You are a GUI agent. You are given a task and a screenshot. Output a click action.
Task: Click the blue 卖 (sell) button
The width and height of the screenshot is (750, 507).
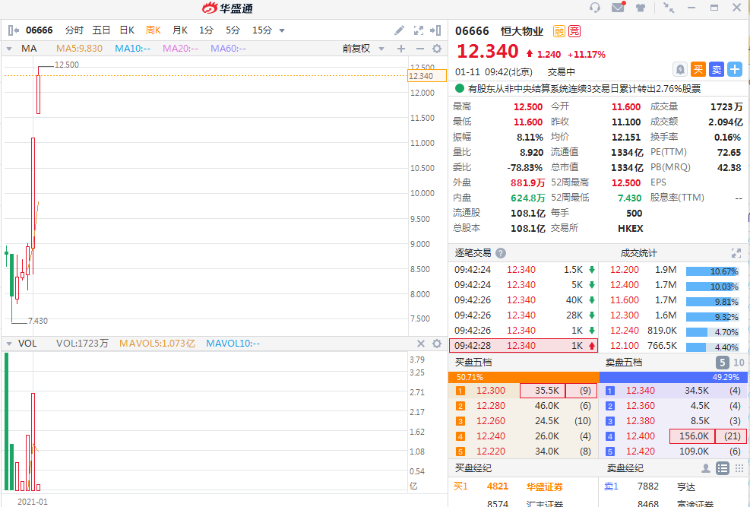point(716,69)
